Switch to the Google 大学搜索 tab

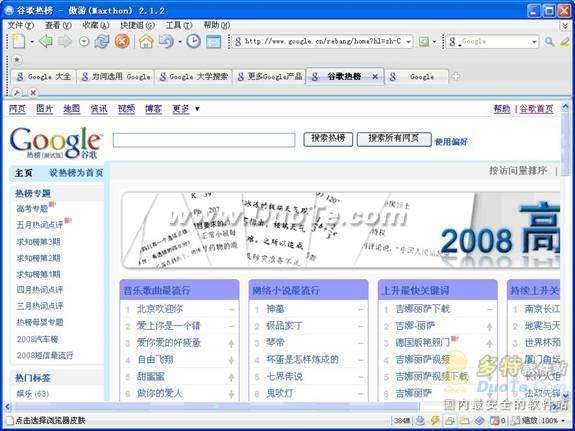pyautogui.click(x=193, y=77)
